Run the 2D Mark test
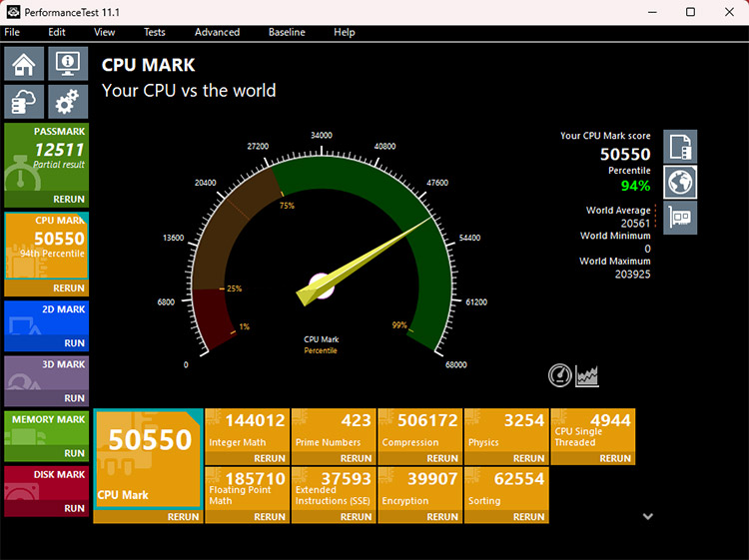This screenshot has width=749, height=560. 46,342
